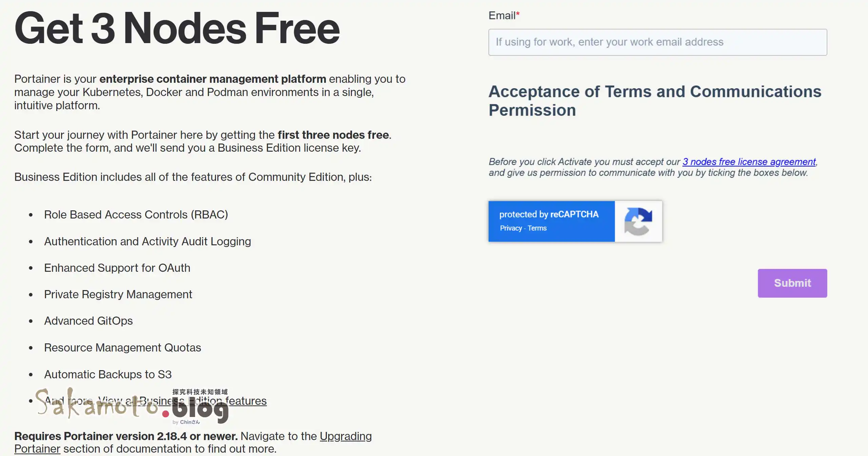The height and width of the screenshot is (456, 868).
Task: Click the Automatic Backups to S3 item
Action: 107,375
